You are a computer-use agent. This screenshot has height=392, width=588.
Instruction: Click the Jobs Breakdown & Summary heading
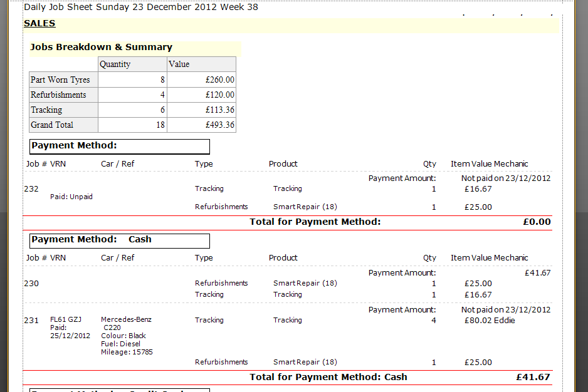pos(101,47)
